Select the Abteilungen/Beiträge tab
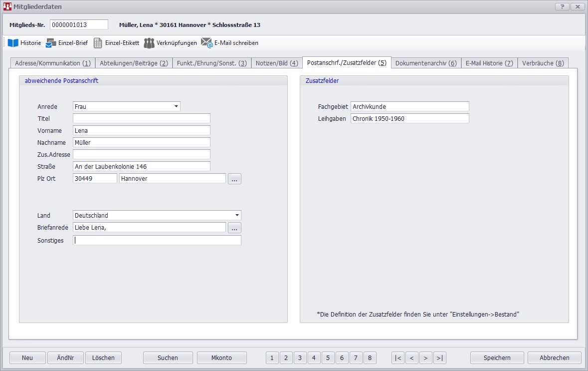This screenshot has height=371, width=588. click(134, 63)
